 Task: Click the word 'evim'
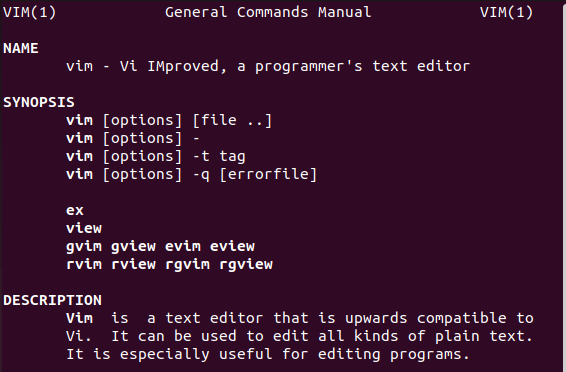click(x=183, y=246)
